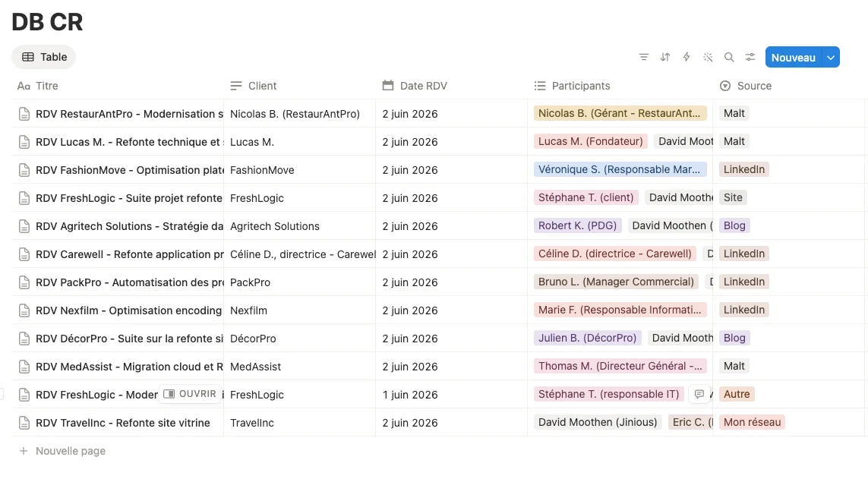Click the Nouveau button
The image size is (868, 501).
click(794, 57)
